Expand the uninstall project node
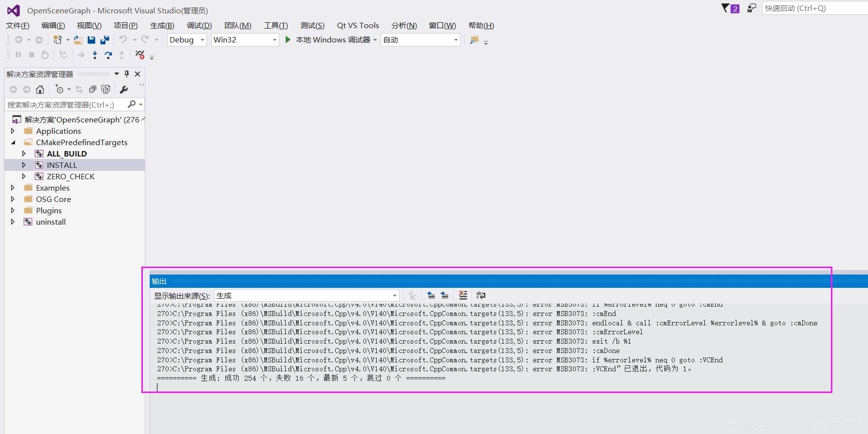 (x=13, y=222)
